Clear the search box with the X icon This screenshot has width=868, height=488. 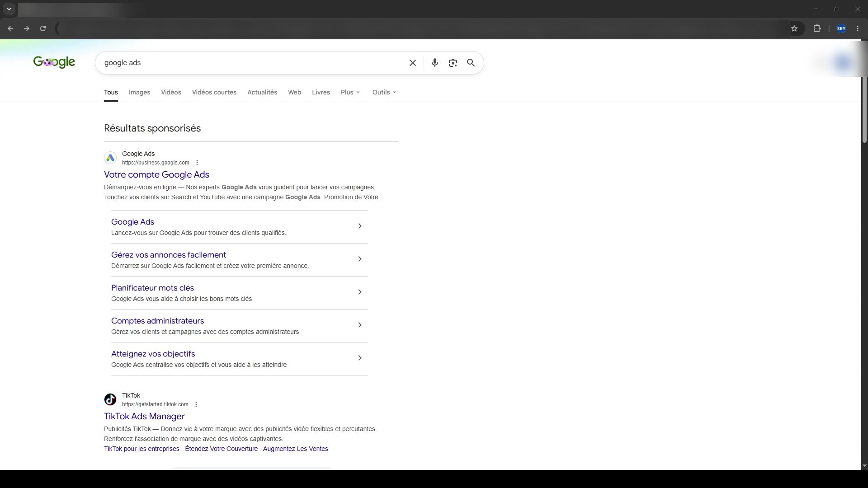tap(412, 63)
